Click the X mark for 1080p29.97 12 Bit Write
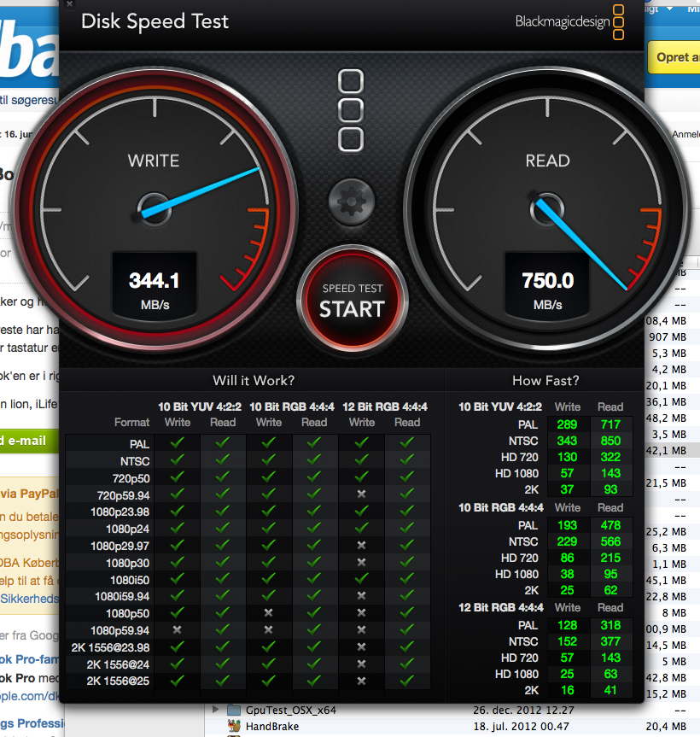Viewport: 700px width, 737px height. click(x=361, y=545)
